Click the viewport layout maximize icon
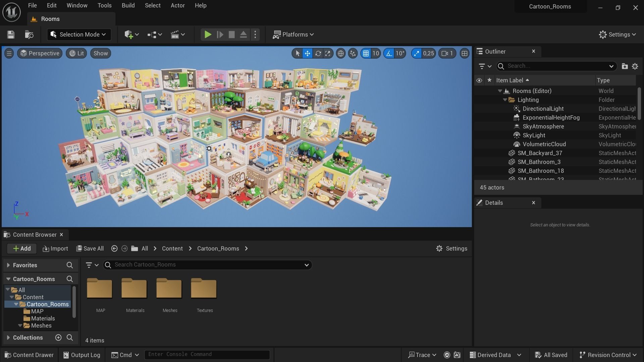Image resolution: width=644 pixels, height=362 pixels. [x=464, y=53]
